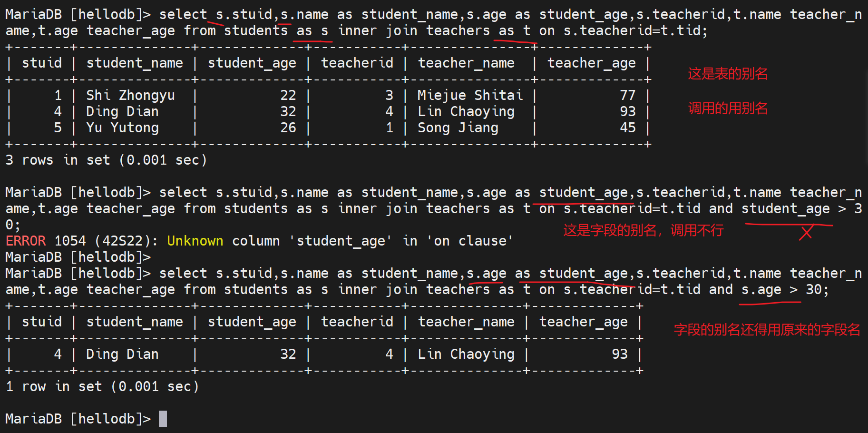Click the teacher age value 77
This screenshot has height=433, width=868.
click(627, 95)
